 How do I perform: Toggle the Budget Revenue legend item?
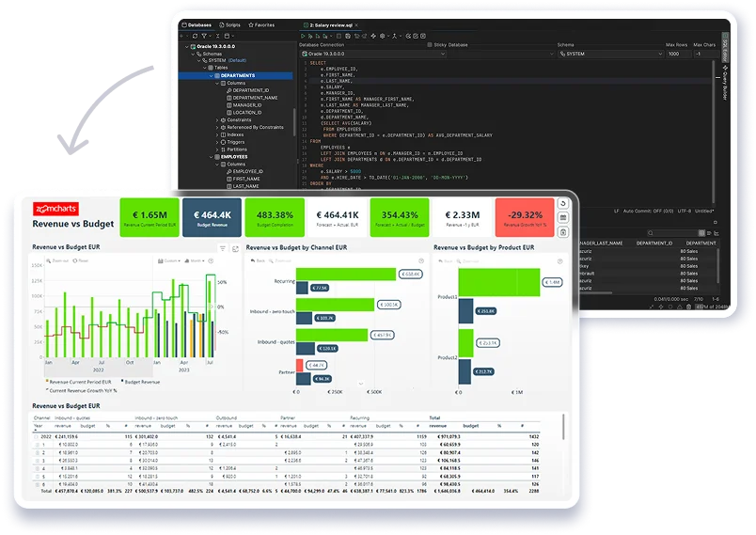142,384
